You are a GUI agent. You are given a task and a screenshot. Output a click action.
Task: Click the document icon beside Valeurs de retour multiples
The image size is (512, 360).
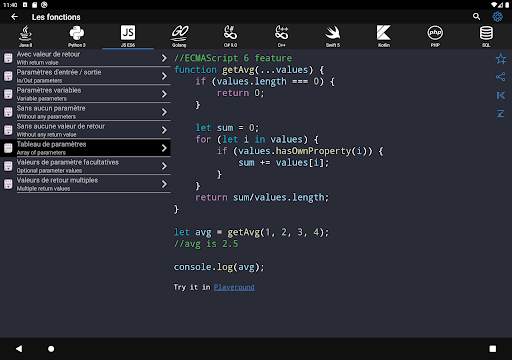tap(8, 184)
